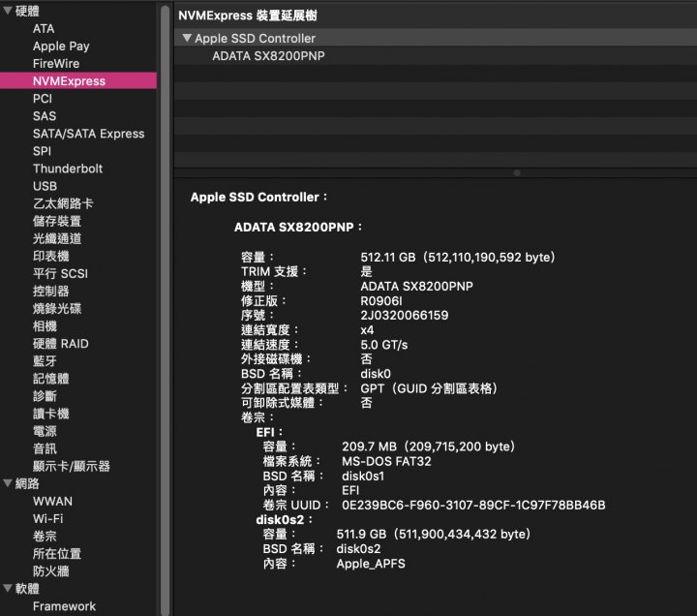The width and height of the screenshot is (697, 616).
Task: Select Wi-Fi in the network list
Action: pyautogui.click(x=48, y=518)
